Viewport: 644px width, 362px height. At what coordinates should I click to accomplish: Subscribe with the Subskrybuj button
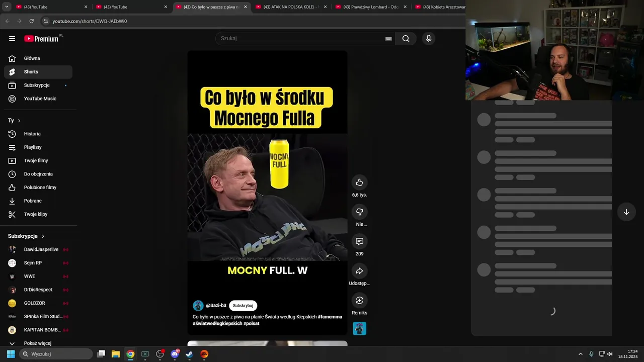(x=243, y=306)
